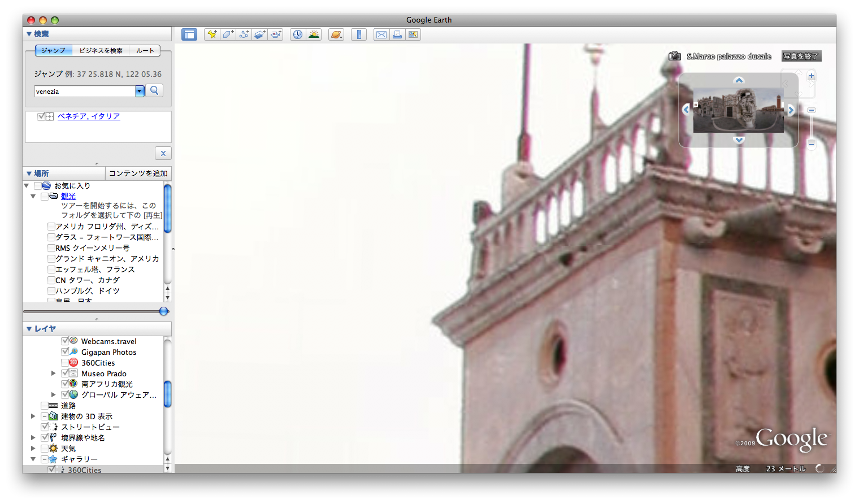Toggle the sidebar visibility button
Screen dimensions: 859x504
(x=189, y=34)
